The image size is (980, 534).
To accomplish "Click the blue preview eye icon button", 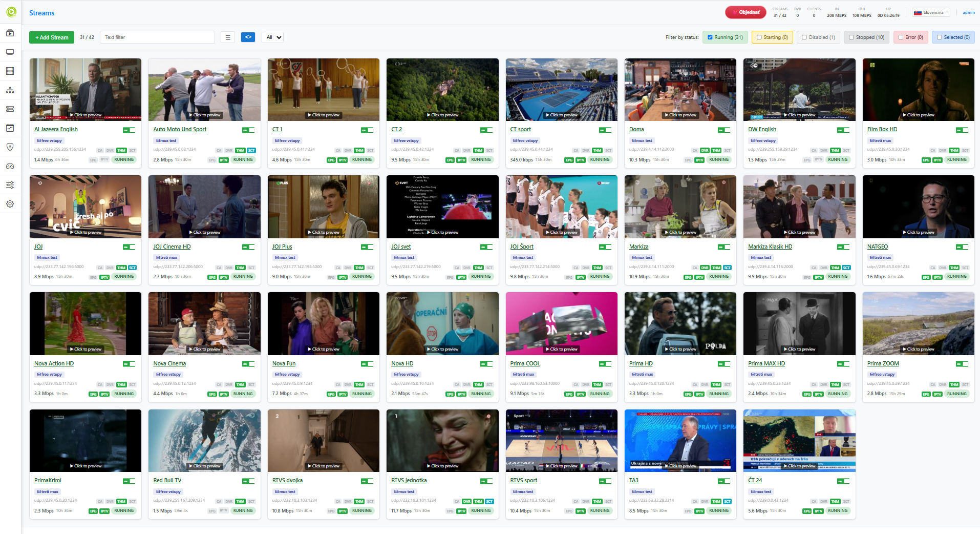I will click(248, 37).
